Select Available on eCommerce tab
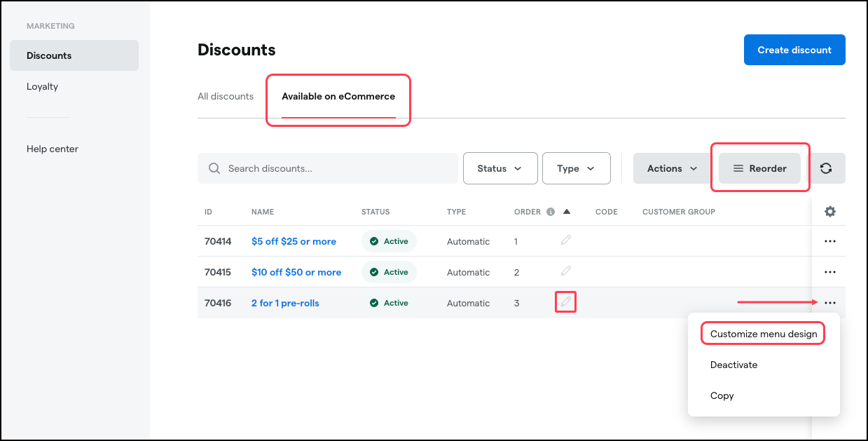 [338, 96]
